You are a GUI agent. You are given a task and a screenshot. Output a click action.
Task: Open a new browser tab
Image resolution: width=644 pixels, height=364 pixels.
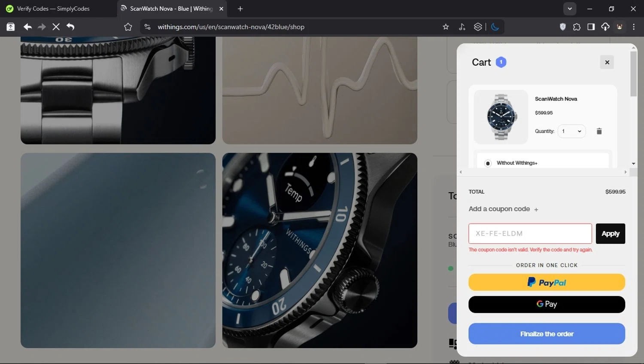point(240,9)
